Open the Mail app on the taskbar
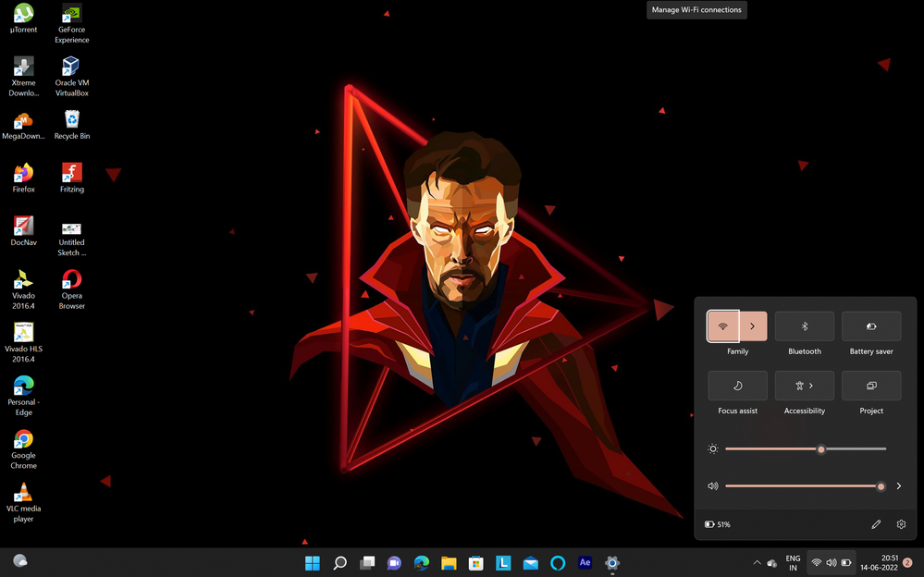Viewport: 924px width, 577px height. point(530,563)
